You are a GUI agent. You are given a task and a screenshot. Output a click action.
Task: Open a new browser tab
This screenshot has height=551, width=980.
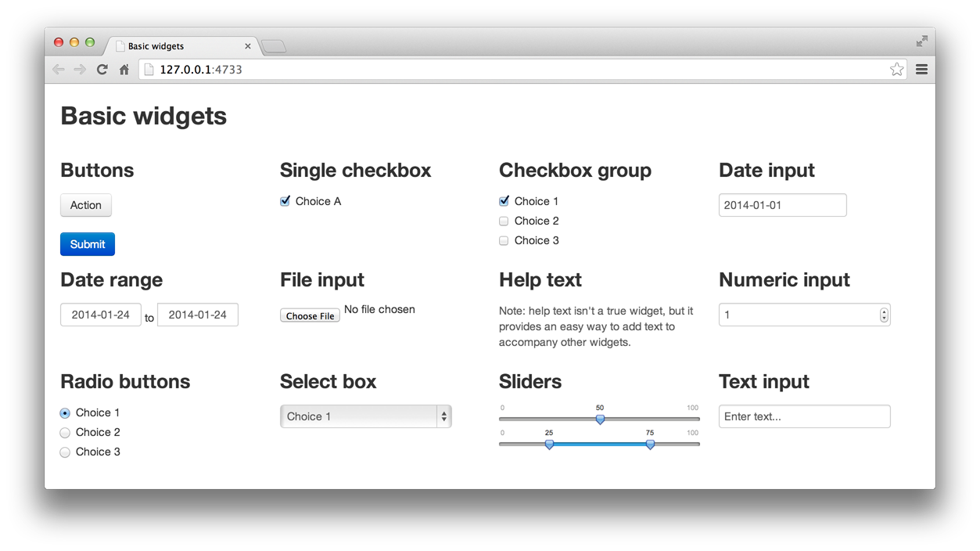coord(274,47)
